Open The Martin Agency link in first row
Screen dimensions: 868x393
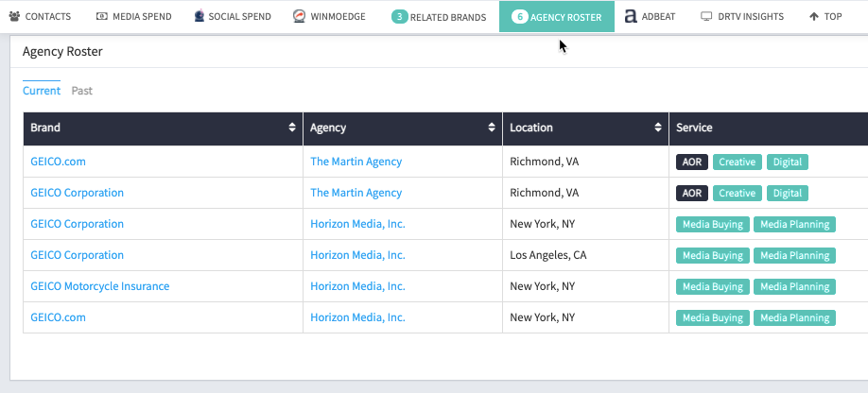click(356, 162)
